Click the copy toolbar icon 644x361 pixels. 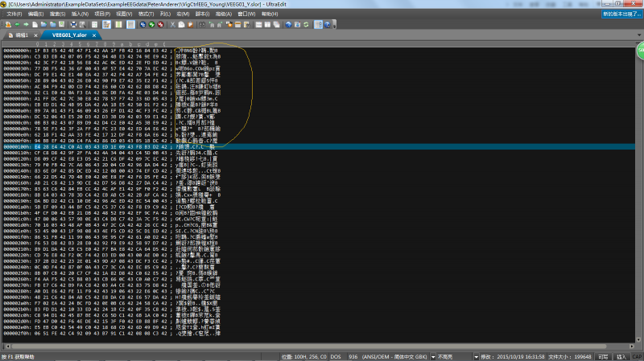click(182, 25)
